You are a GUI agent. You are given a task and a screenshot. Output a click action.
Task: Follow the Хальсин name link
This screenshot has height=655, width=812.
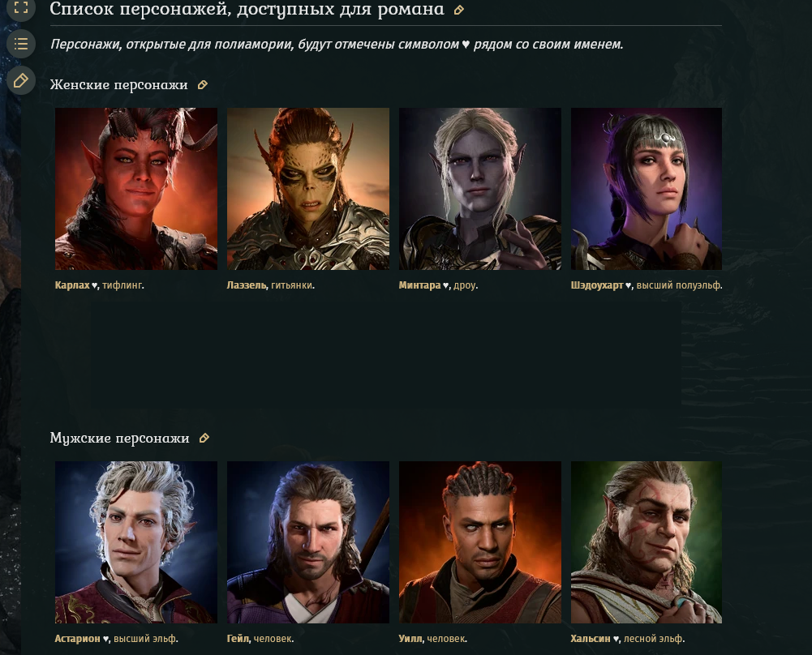pyautogui.click(x=591, y=639)
